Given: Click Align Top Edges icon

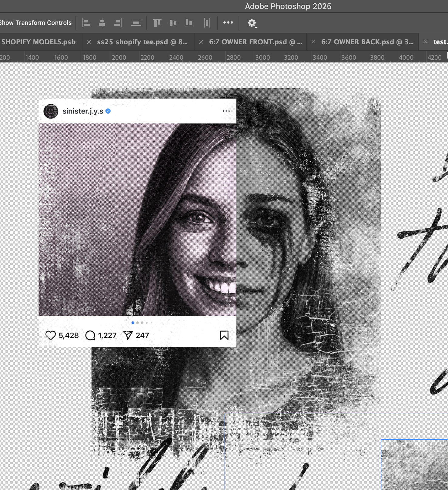Looking at the screenshot, I should [157, 23].
